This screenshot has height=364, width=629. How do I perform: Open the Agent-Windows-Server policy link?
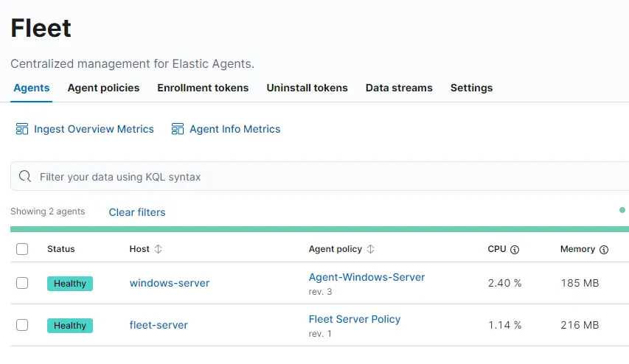click(366, 277)
